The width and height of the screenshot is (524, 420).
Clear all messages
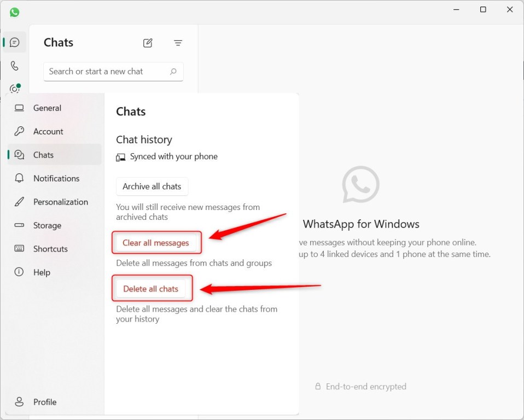point(156,243)
